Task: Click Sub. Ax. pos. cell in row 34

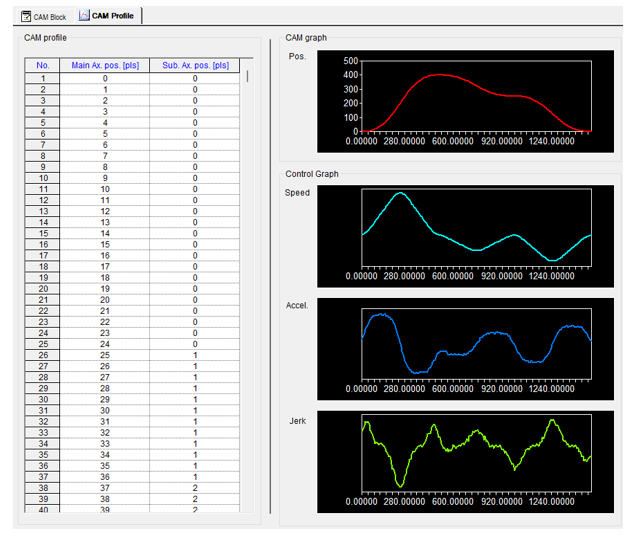Action: (x=195, y=444)
